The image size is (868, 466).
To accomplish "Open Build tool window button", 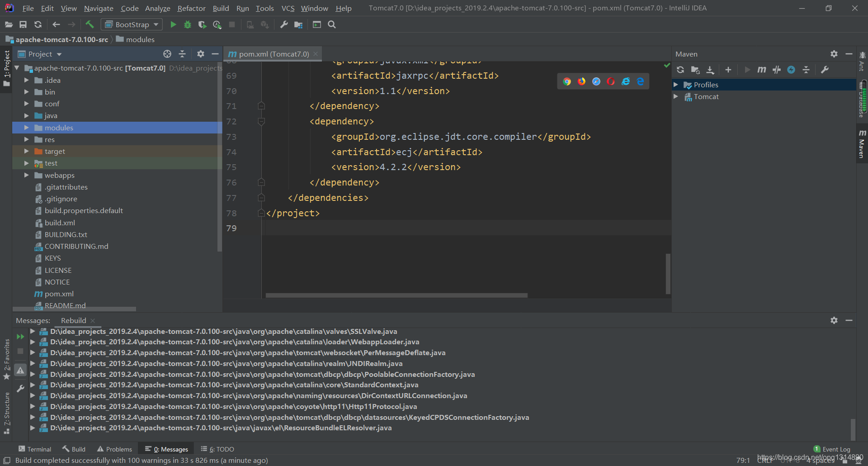I will point(74,449).
